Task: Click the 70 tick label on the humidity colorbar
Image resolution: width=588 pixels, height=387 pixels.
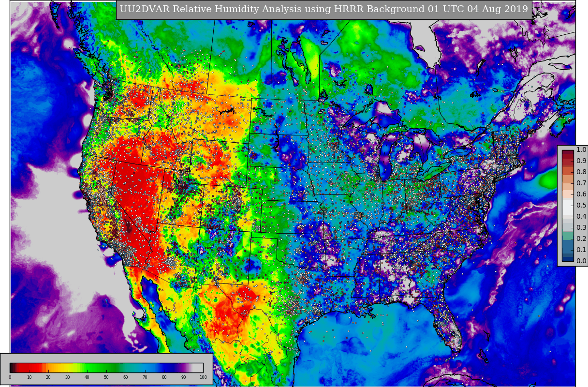Action: 145,377
